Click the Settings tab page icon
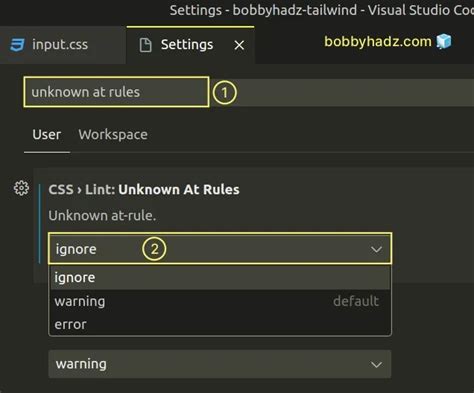 click(145, 45)
